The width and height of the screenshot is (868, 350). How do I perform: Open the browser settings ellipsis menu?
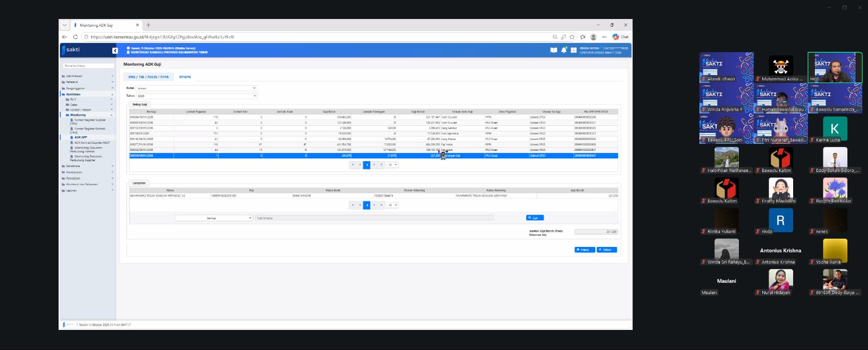604,37
